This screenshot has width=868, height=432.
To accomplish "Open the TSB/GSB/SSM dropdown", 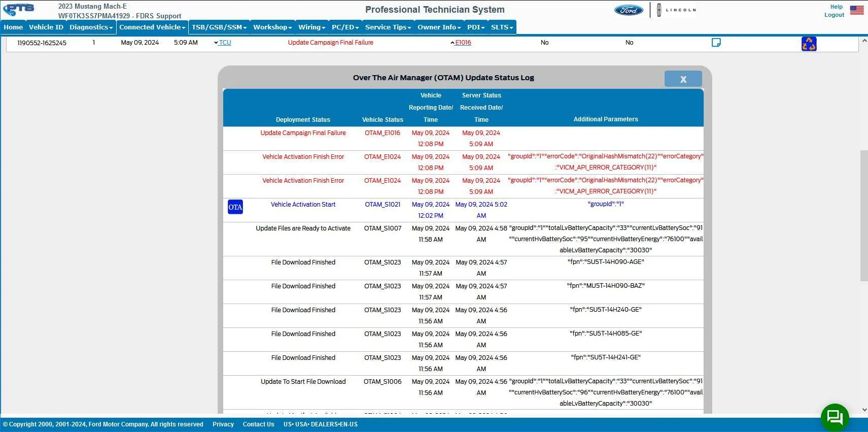I will pos(219,27).
